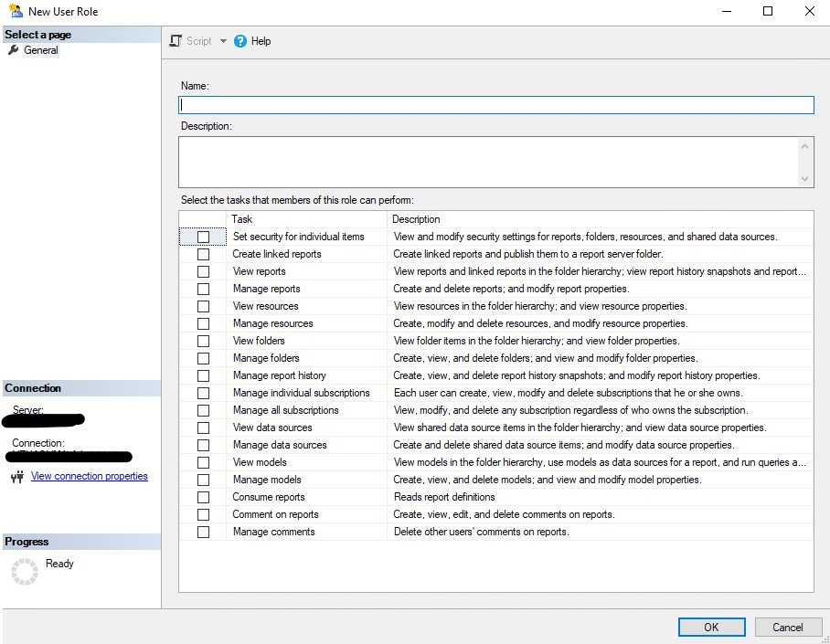Screen dimensions: 830x644
Task: Open View connection properties link
Action: tap(89, 476)
